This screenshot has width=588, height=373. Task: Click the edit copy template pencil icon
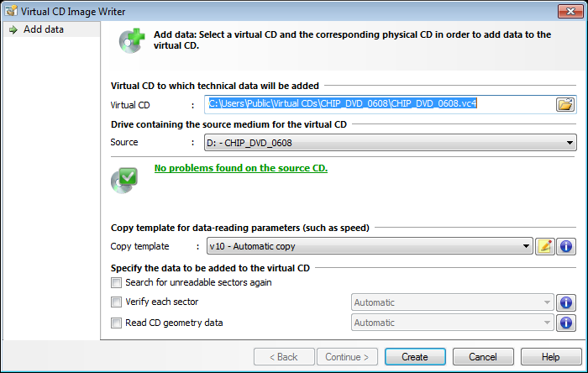545,246
